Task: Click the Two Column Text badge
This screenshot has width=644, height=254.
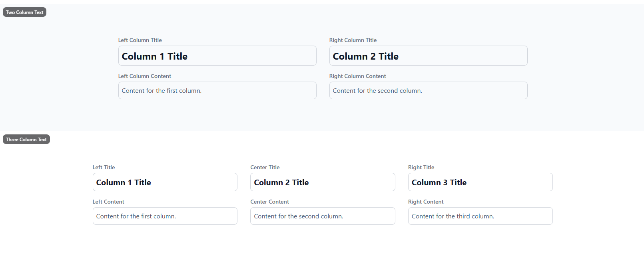Action: pyautogui.click(x=24, y=12)
